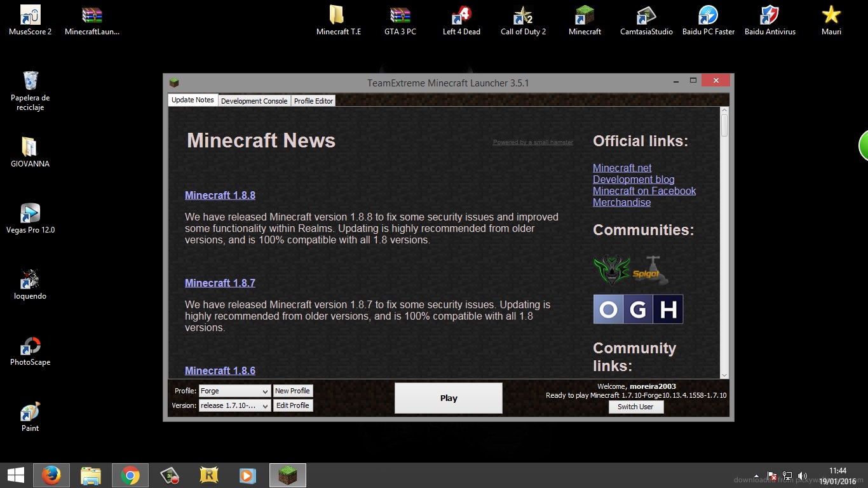The image size is (868, 488).
Task: Open the Action Center flag icon
Action: point(773,476)
